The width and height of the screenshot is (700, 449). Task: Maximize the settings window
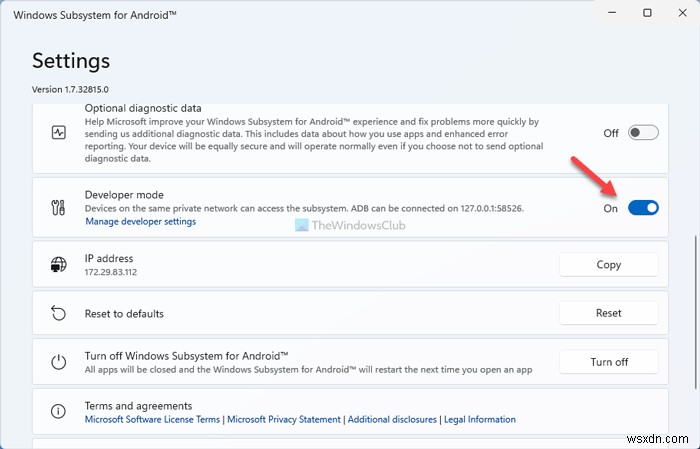pyautogui.click(x=647, y=13)
